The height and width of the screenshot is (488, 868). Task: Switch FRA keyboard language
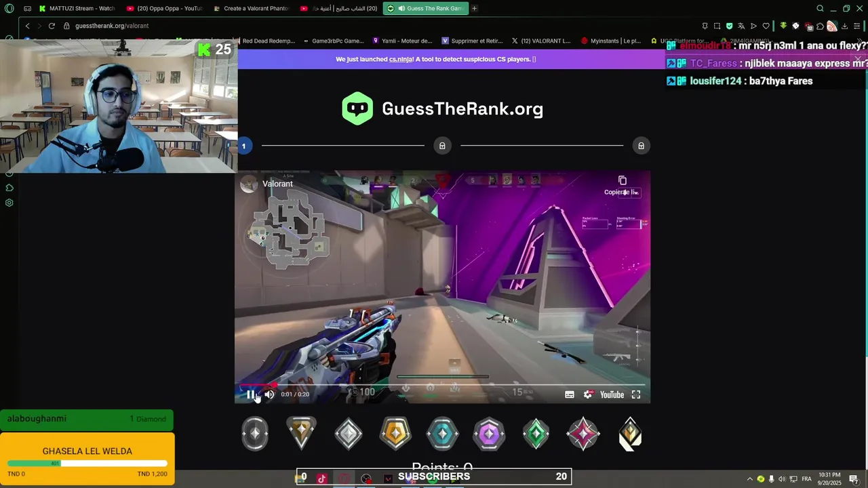point(806,479)
